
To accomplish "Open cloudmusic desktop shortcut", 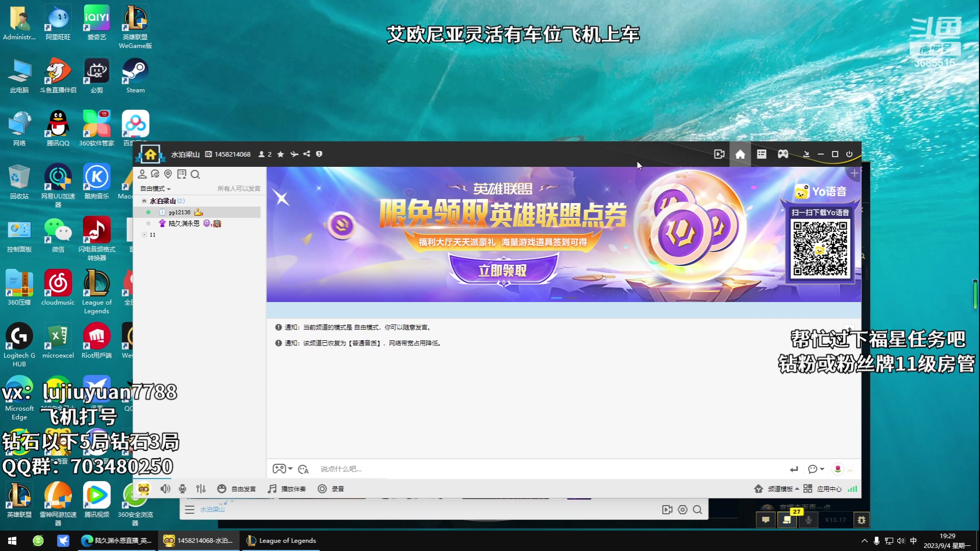I will coord(58,288).
